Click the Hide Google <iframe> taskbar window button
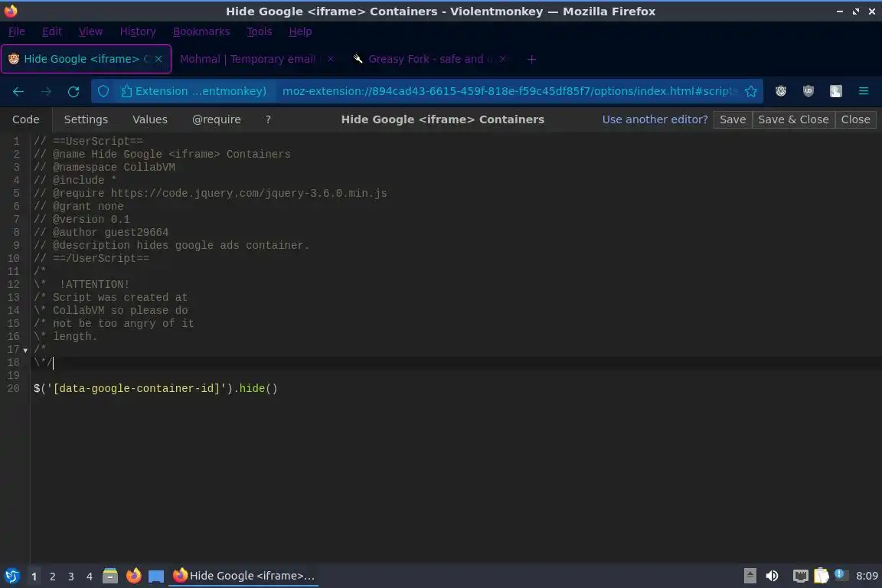This screenshot has height=588, width=882. 243,576
